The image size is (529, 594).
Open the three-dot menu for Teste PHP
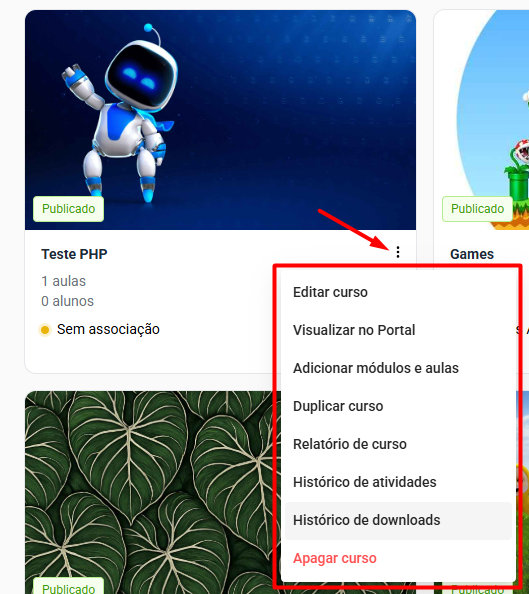(398, 252)
